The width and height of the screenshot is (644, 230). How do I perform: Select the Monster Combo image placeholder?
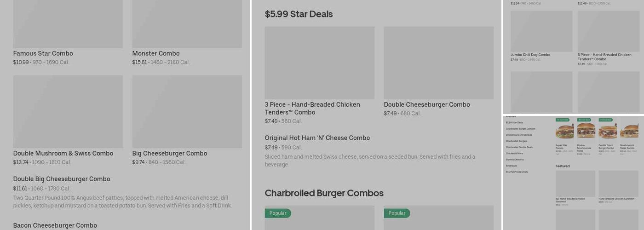(187, 24)
